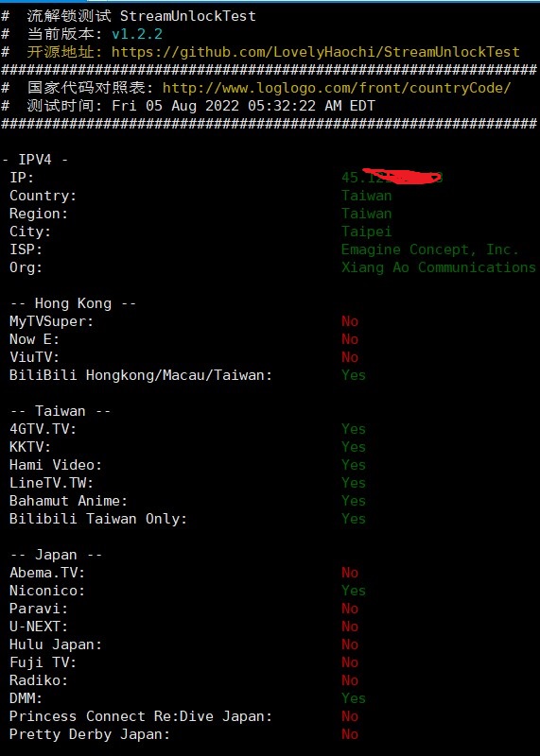Click the Org value Xiang Ao Communications

click(x=439, y=267)
